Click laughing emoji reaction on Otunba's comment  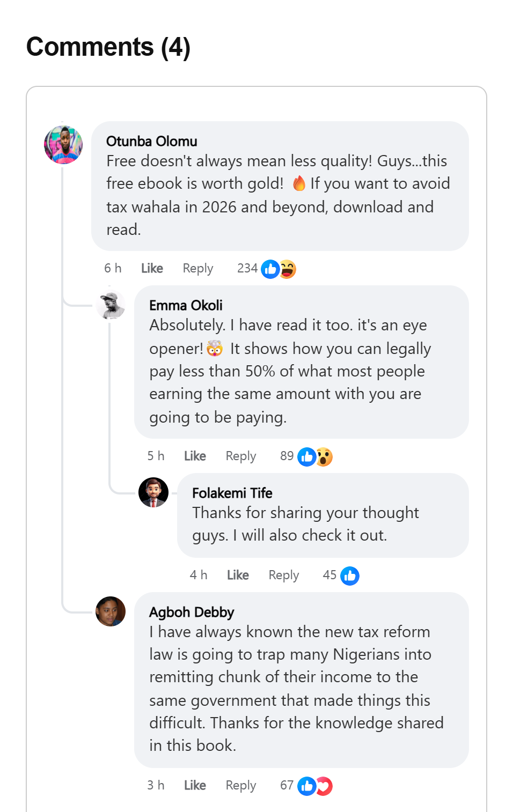coord(288,269)
